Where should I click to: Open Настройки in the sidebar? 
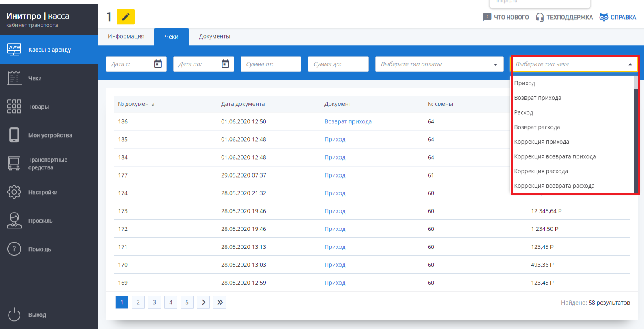click(x=49, y=192)
